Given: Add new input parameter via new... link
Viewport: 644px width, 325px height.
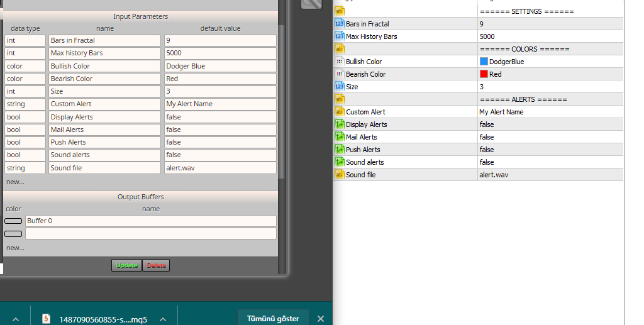Looking at the screenshot, I should [15, 182].
